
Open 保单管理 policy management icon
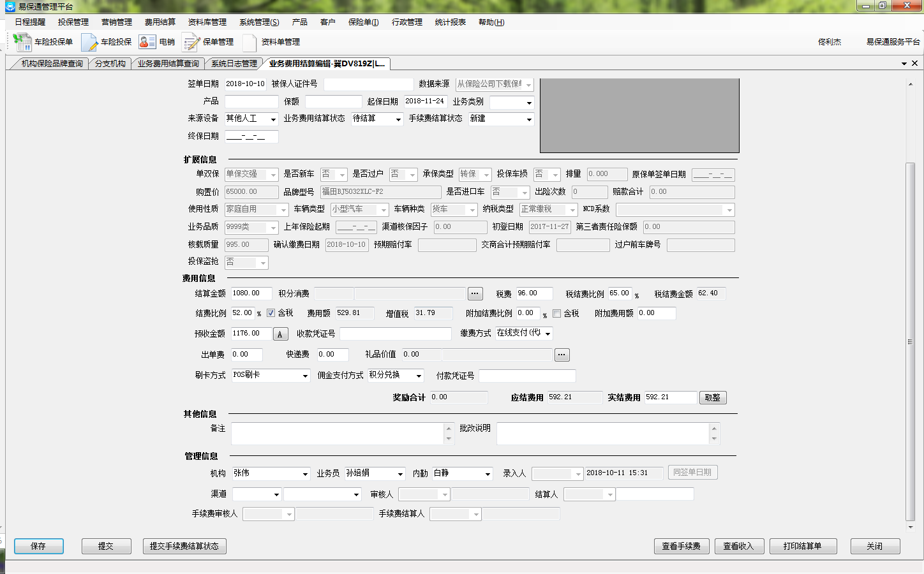click(191, 42)
